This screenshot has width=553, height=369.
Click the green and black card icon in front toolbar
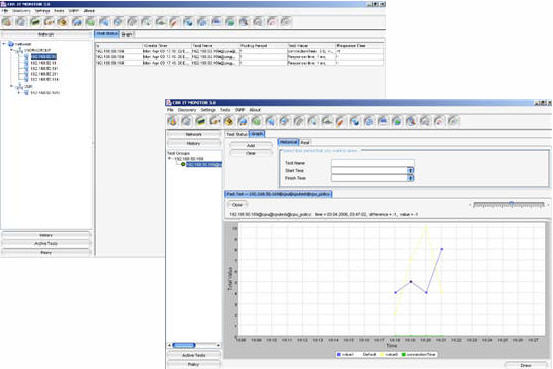[x=201, y=121]
